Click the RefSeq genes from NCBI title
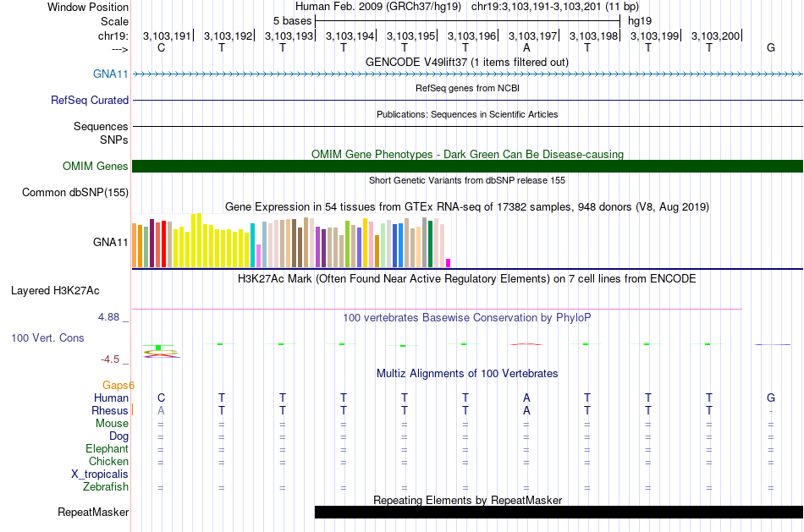Viewport: 804px width, 532px height. pos(467,88)
